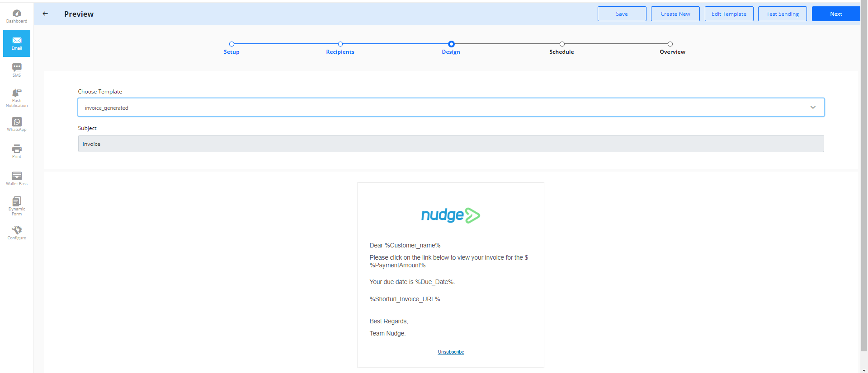Click the Subject field showing Invoice
The image size is (868, 373).
(x=451, y=144)
